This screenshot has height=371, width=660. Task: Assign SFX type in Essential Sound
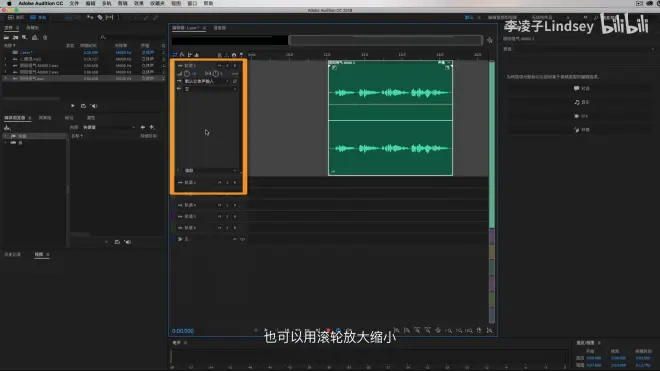[582, 116]
